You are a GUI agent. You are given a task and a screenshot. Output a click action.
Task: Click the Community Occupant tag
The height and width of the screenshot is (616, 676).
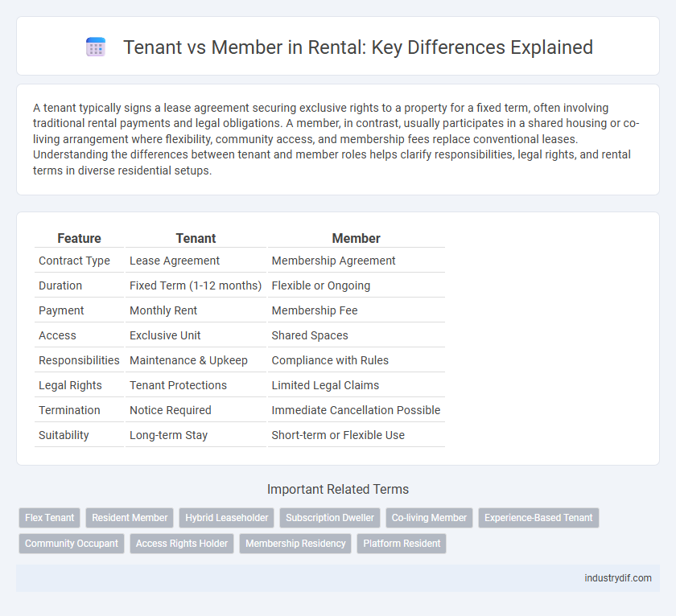click(x=72, y=544)
